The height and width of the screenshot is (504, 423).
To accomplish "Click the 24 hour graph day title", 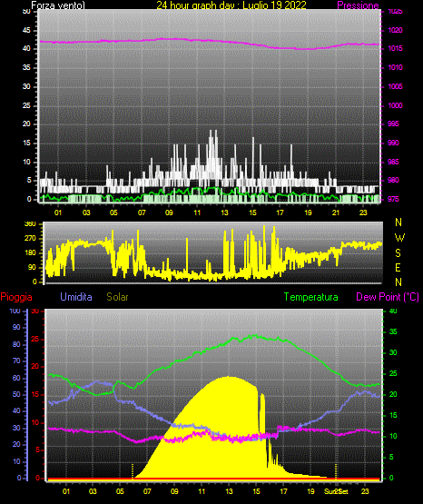I will [x=231, y=5].
